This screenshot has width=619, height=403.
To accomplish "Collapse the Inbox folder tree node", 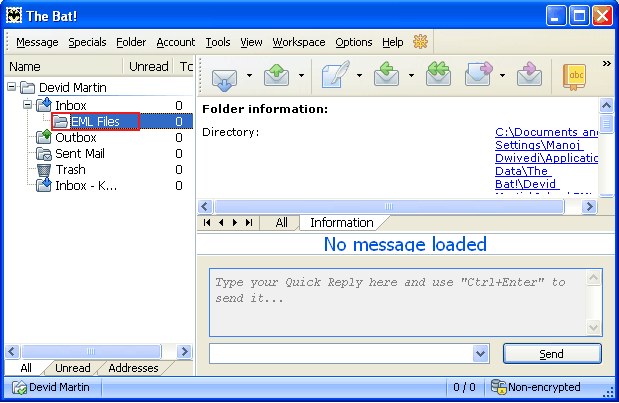I will click(27, 105).
